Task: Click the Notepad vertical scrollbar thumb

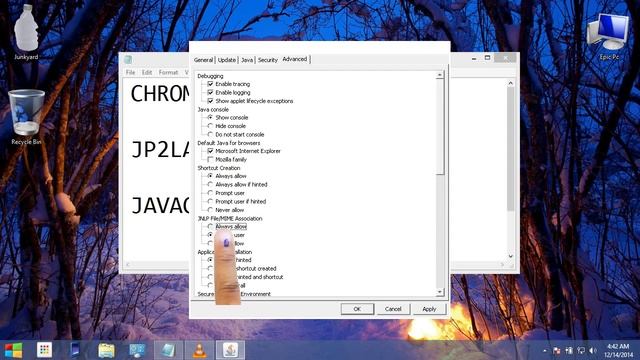Action: [x=511, y=149]
